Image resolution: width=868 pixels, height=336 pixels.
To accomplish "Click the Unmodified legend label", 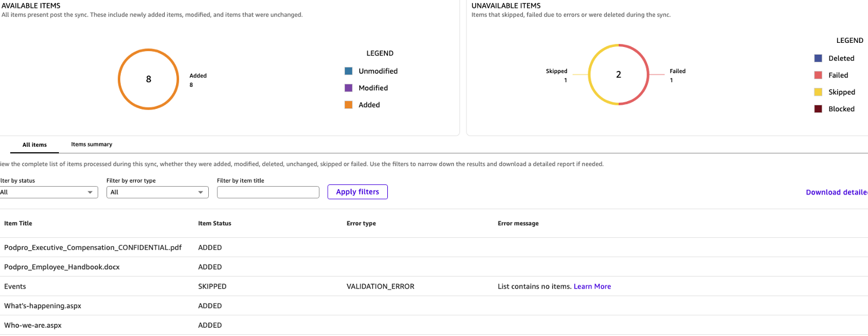I will 378,71.
